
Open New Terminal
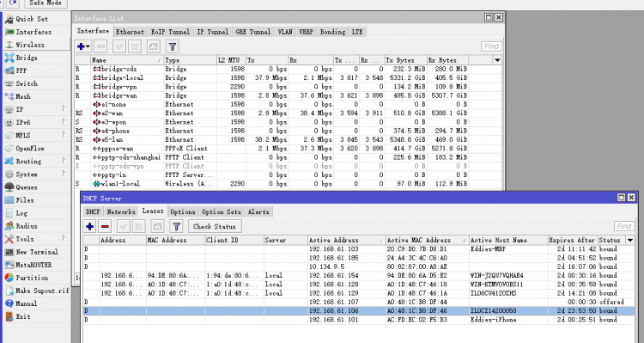pyautogui.click(x=37, y=252)
